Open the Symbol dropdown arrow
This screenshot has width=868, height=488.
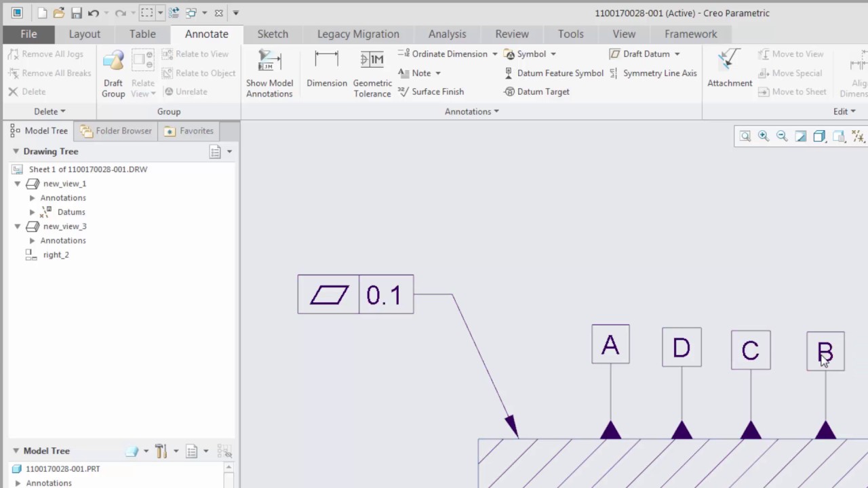pyautogui.click(x=553, y=54)
